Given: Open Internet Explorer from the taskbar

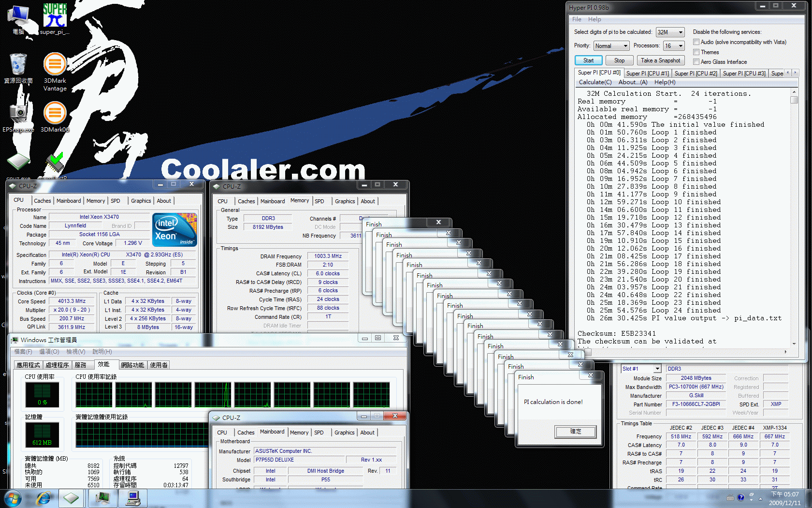Looking at the screenshot, I should click(43, 498).
